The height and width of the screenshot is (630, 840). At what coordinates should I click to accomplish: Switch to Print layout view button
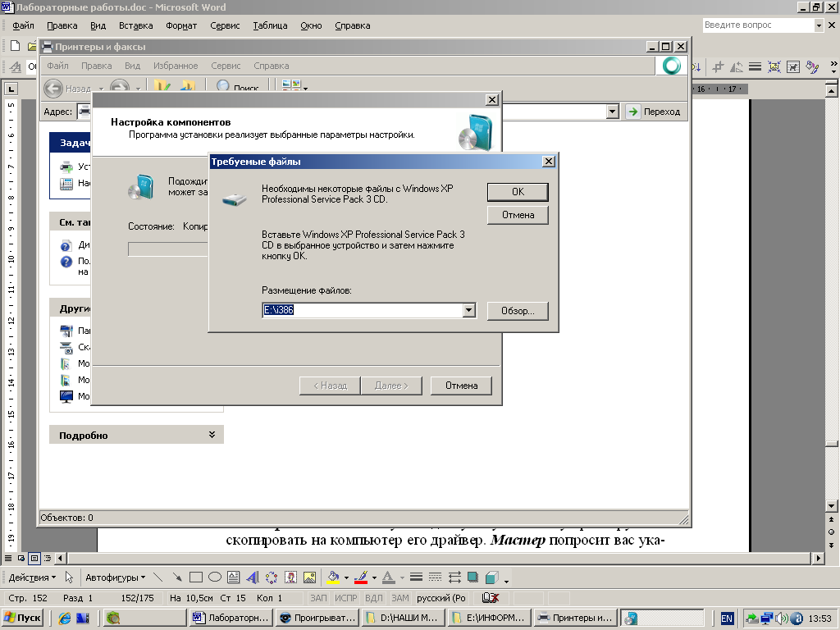click(34, 558)
